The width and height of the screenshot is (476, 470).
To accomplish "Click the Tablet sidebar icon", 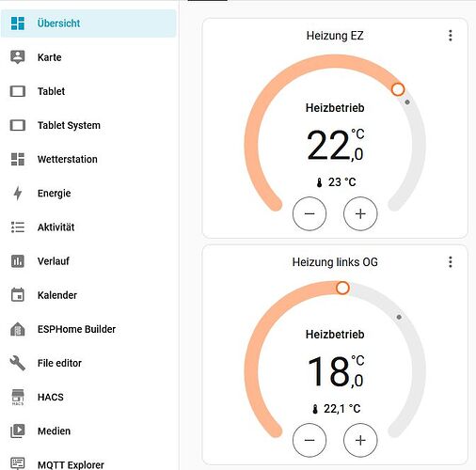I will coord(18,91).
